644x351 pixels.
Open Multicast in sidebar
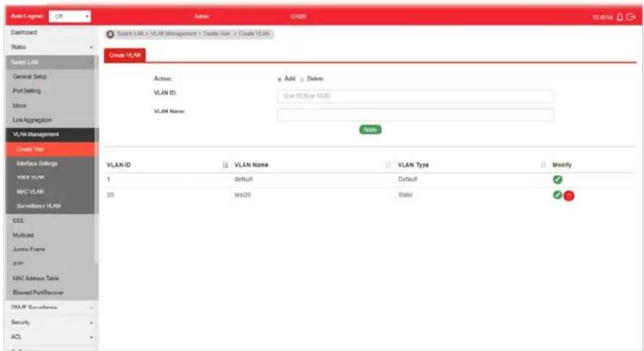point(24,235)
